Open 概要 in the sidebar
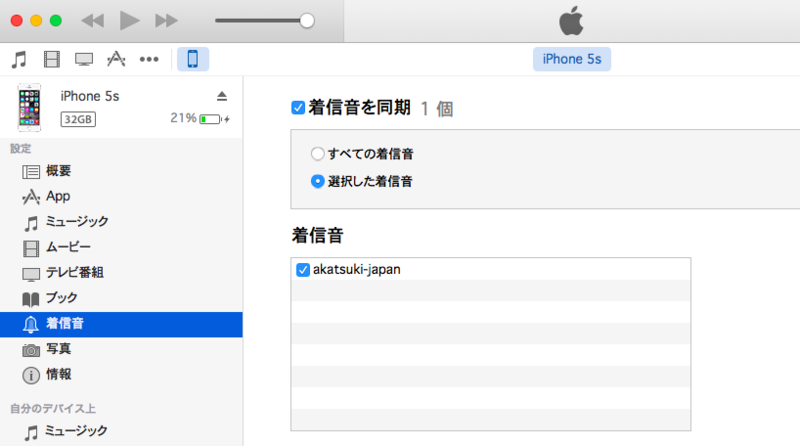The width and height of the screenshot is (800, 446). click(121, 171)
